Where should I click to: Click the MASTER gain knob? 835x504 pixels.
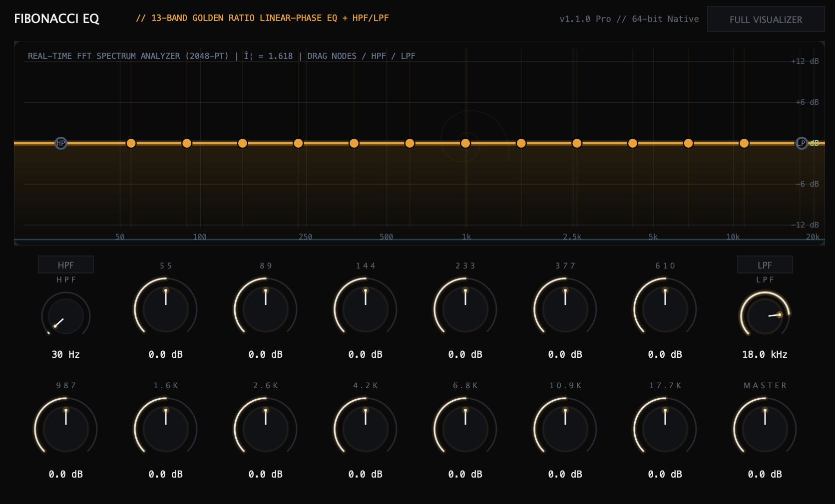tap(765, 429)
